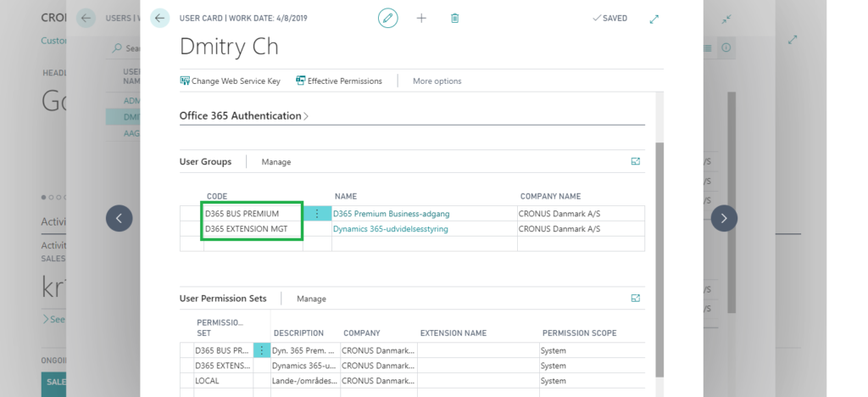Viewport: 868px width, 397px height.
Task: Open row options for D365 BUS PREMIUM group
Action: coord(317,214)
